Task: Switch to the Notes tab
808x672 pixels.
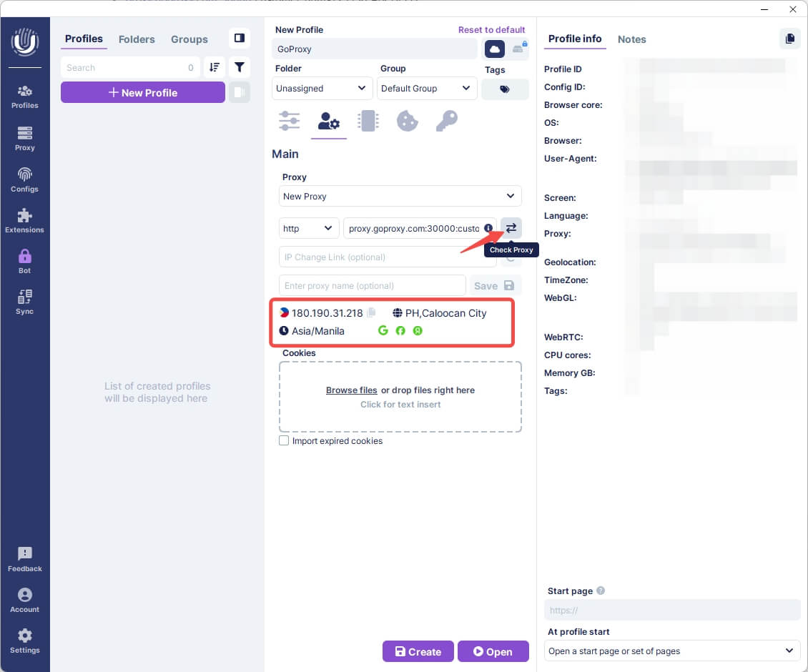Action: click(631, 39)
